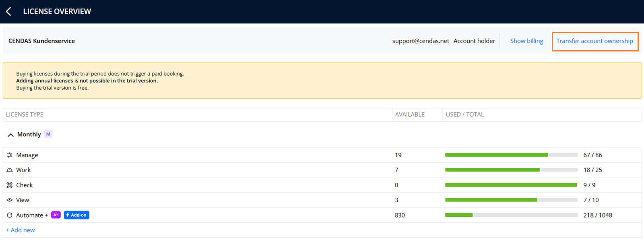Click the Manage license sliders icon

[x=10, y=155]
